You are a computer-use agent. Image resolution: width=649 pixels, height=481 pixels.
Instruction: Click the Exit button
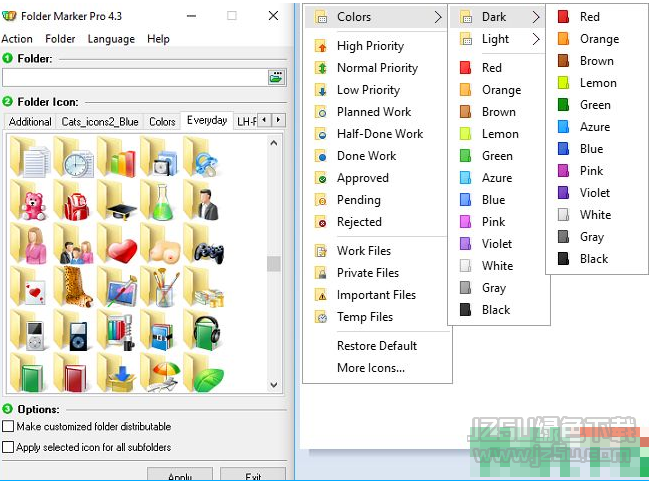click(x=253, y=474)
